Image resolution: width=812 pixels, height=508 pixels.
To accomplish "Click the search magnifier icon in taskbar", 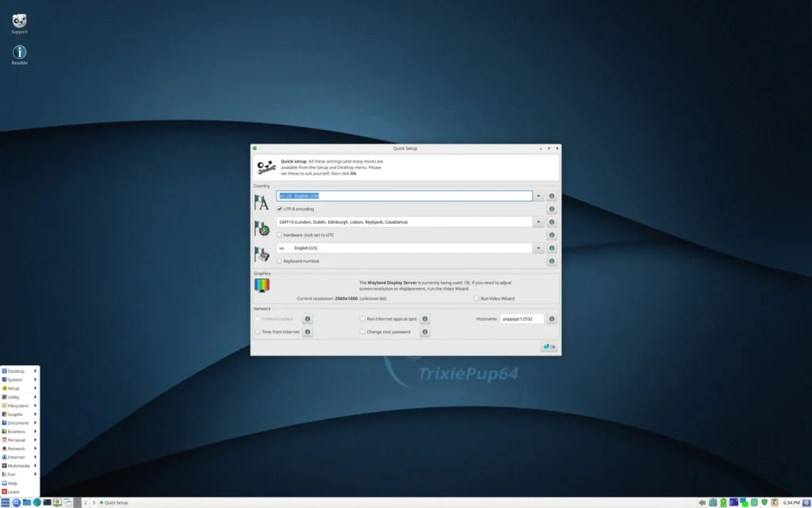I will click(16, 502).
